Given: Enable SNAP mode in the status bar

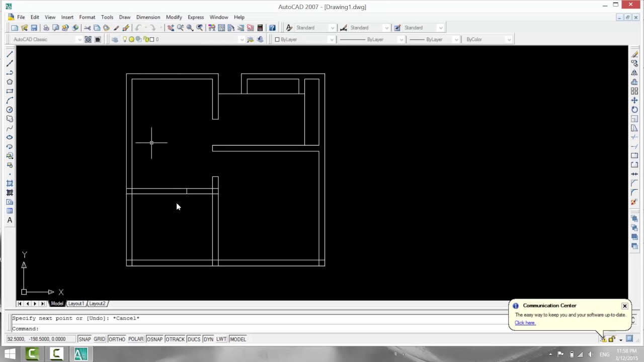Looking at the screenshot, I should 85,339.
